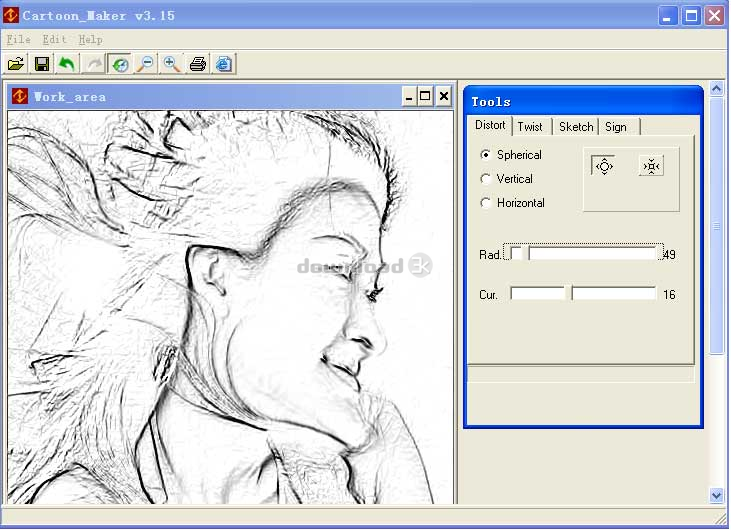Minimize the Cartoon_Maker main window

[667, 16]
